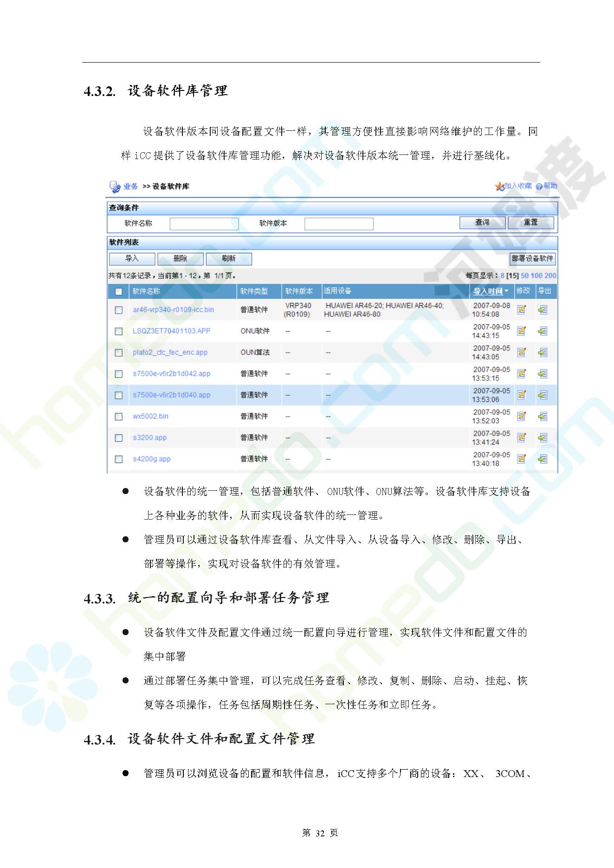
Task: Check the wx5002.bin row checkbox
Action: click(119, 417)
